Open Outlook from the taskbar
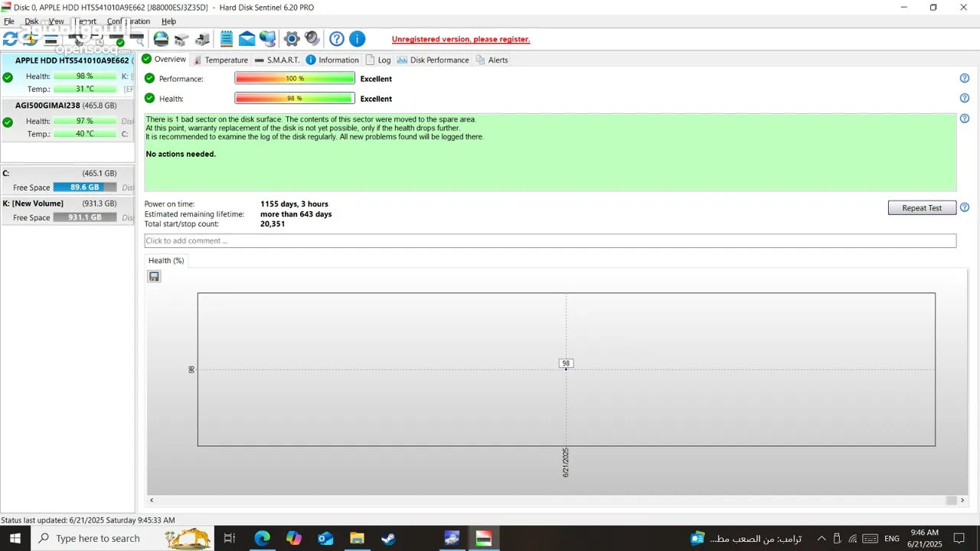Screen dimensions: 980x551 click(325, 538)
